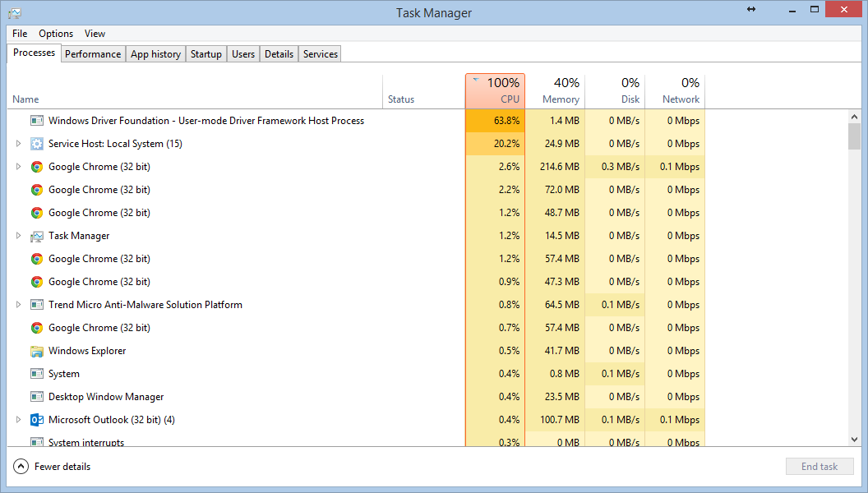Click the Fewer details chevron icon
The image size is (868, 493).
[21, 467]
